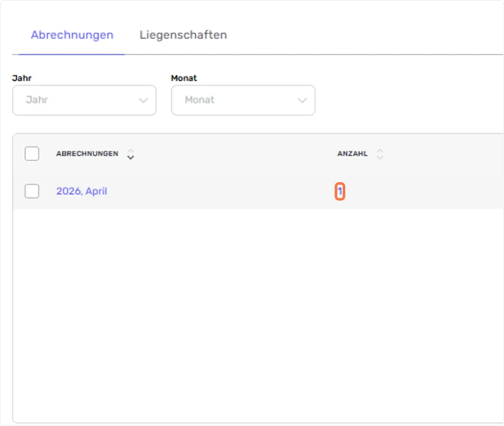Open the Liegenschaften tab
The width and height of the screenshot is (504, 426).
[x=183, y=35]
